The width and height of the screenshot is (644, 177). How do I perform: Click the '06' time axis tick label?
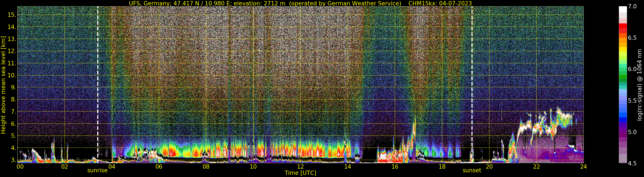(159, 167)
